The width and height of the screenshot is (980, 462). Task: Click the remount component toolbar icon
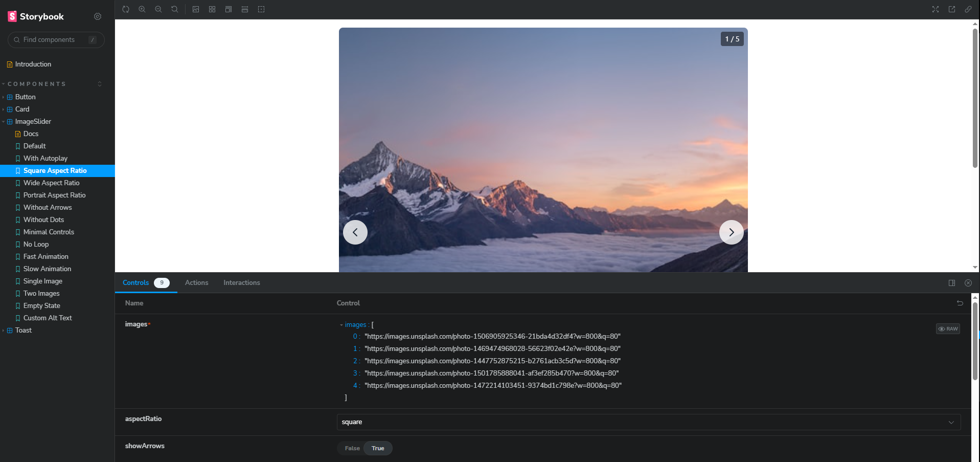(x=126, y=9)
